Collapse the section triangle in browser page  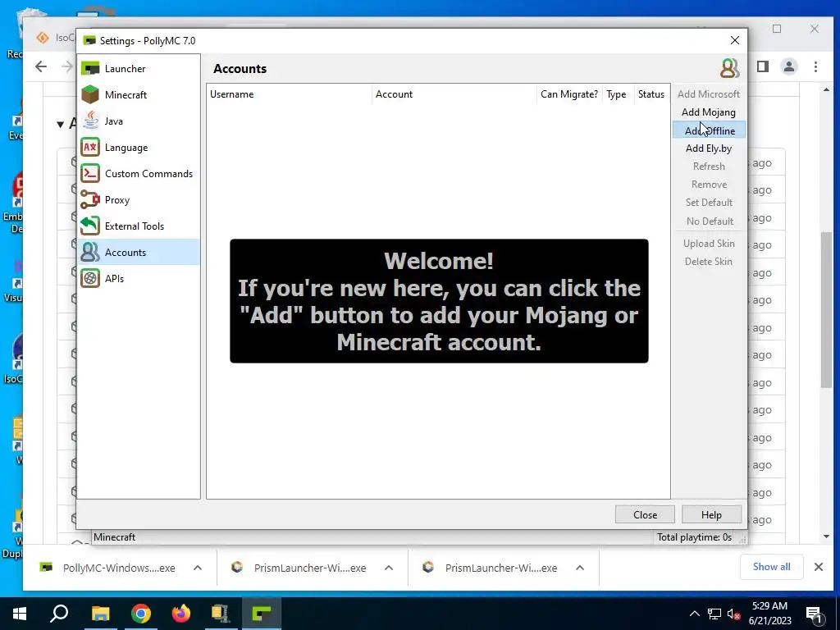point(60,125)
